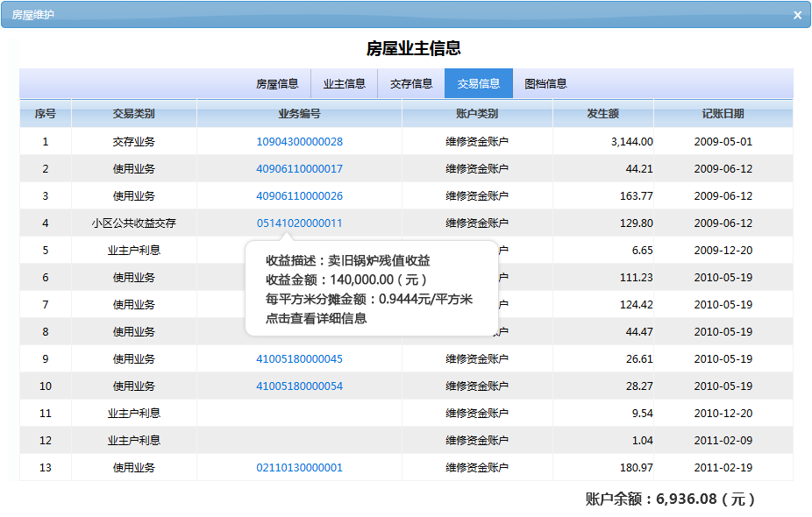Click the amount 44.47 in row 8

pyautogui.click(x=639, y=332)
